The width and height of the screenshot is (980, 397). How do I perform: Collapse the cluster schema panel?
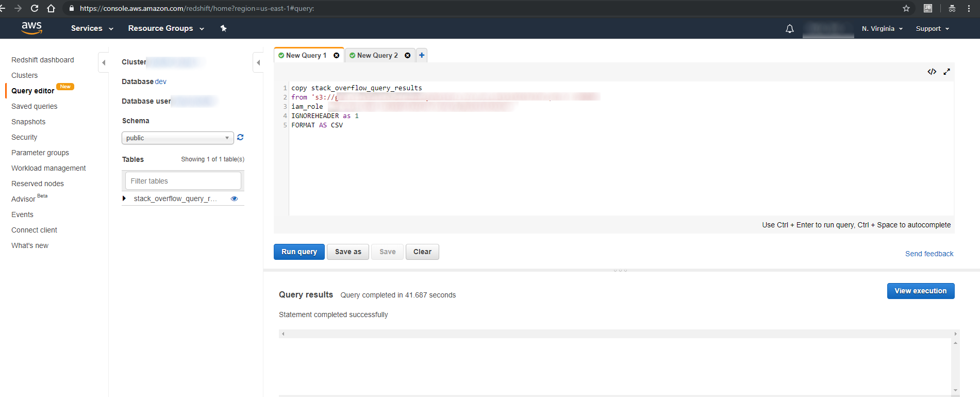258,62
